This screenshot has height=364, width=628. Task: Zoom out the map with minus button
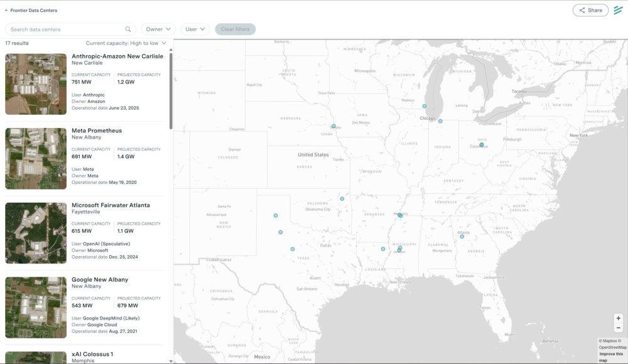pos(619,328)
